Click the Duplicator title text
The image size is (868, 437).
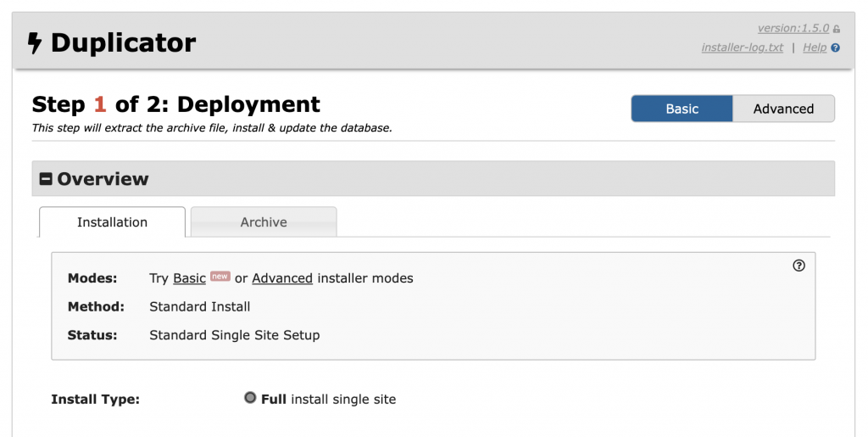[124, 42]
